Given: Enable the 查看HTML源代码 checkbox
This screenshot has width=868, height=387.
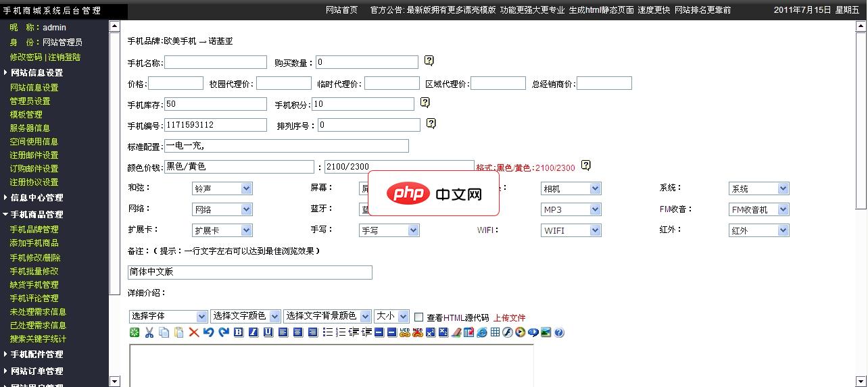Looking at the screenshot, I should [x=419, y=317].
